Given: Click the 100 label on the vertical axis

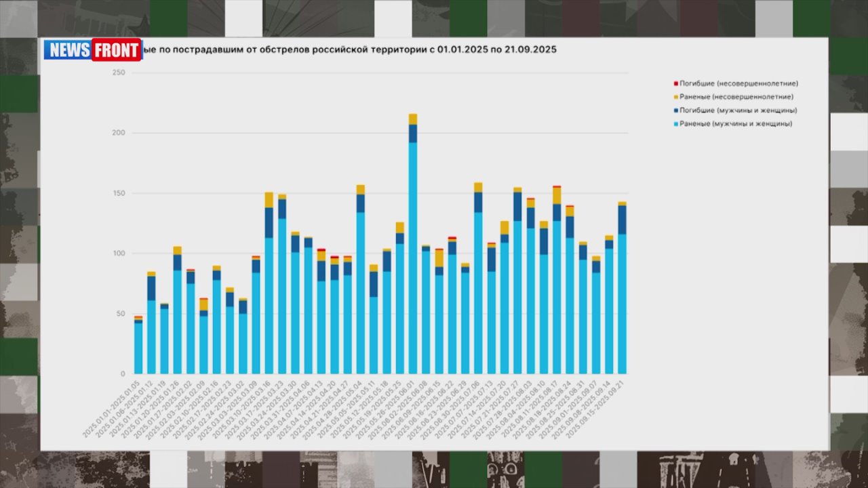Looking at the screenshot, I should 119,253.
